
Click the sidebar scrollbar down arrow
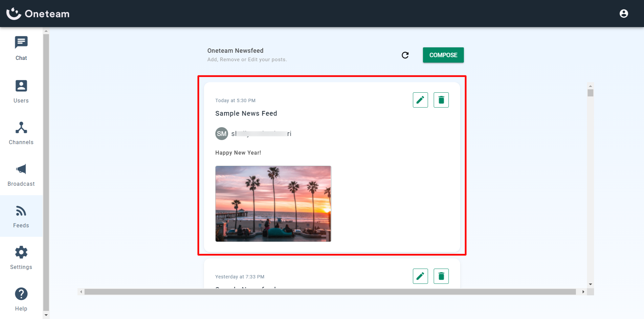click(x=46, y=315)
